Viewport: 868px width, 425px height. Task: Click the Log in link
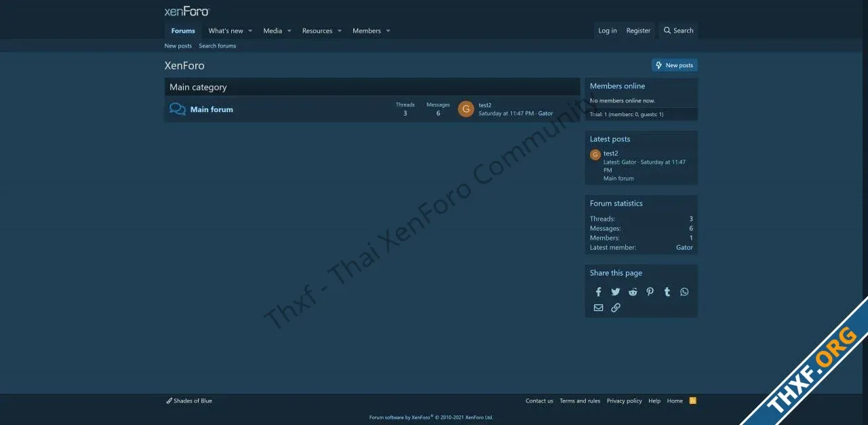[608, 31]
